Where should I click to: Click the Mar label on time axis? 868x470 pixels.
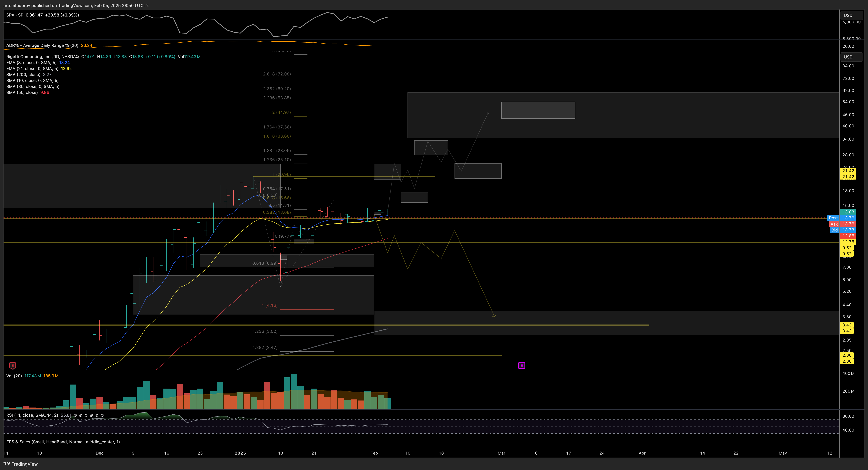point(501,453)
